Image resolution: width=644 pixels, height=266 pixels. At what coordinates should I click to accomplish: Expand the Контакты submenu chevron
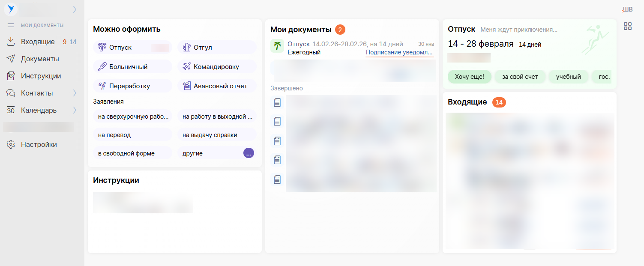pos(75,93)
